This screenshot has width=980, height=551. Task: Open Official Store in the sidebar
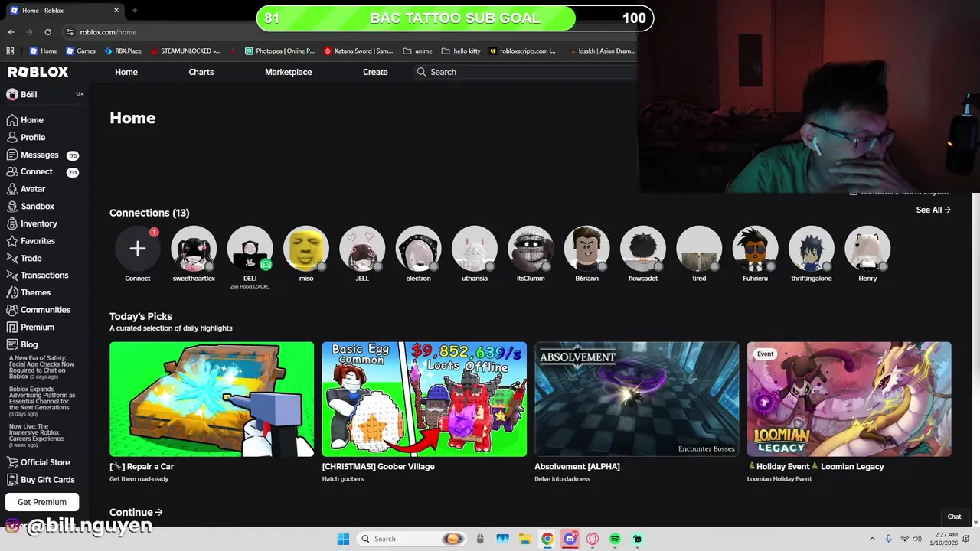tap(38, 462)
